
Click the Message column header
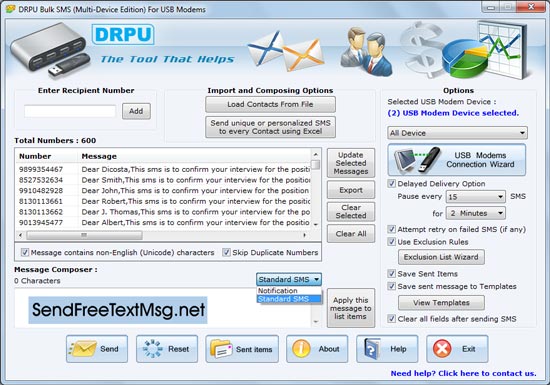[194, 156]
